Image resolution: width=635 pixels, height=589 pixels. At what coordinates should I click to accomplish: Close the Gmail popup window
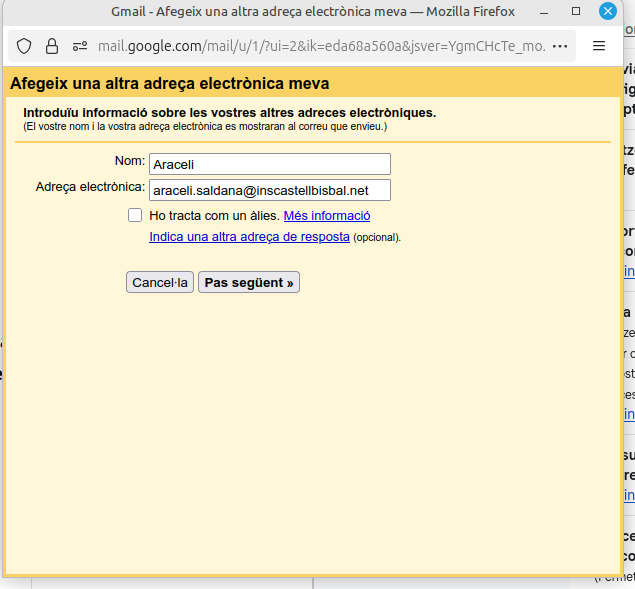[607, 11]
